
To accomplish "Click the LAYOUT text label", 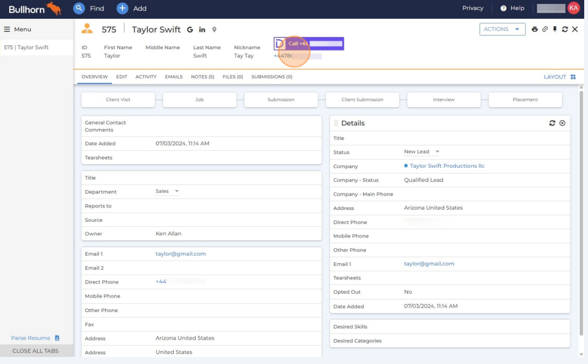I will coord(555,77).
